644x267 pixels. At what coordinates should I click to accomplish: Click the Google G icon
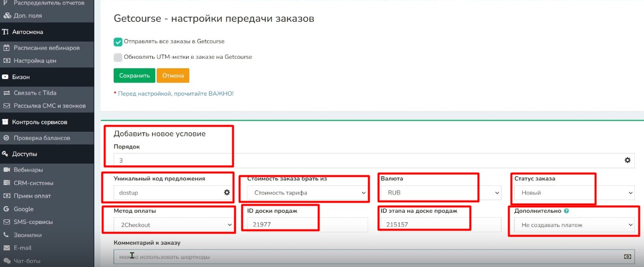tap(7, 209)
